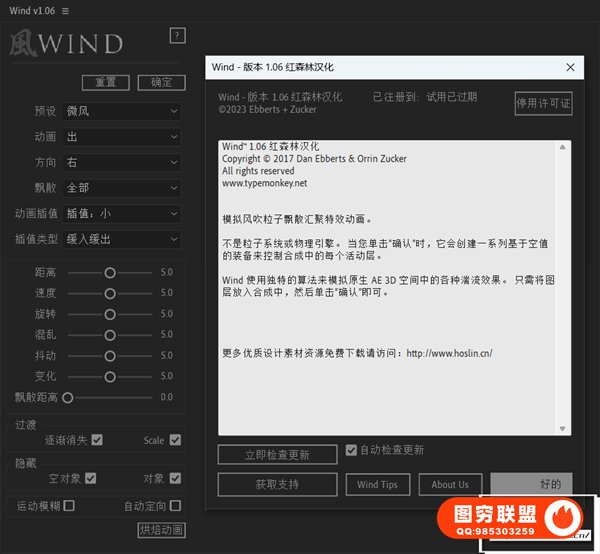Viewport: 600px width, 554px height.
Task: Enable the 运动模糊 checkbox
Action: 69,506
